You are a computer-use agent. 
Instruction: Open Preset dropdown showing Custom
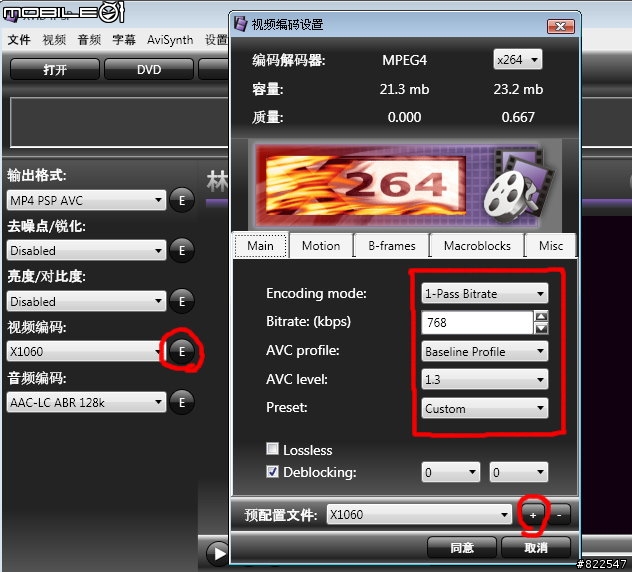click(x=484, y=409)
